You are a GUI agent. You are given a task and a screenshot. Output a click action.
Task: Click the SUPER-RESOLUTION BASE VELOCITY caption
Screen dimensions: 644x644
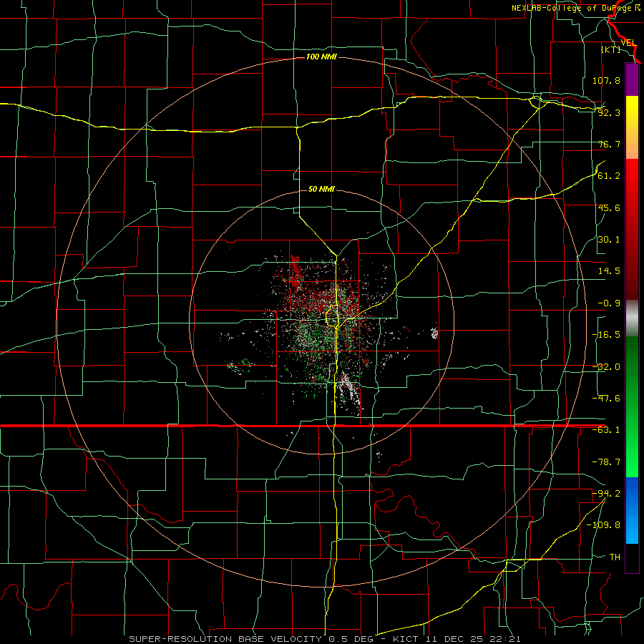(x=324, y=639)
